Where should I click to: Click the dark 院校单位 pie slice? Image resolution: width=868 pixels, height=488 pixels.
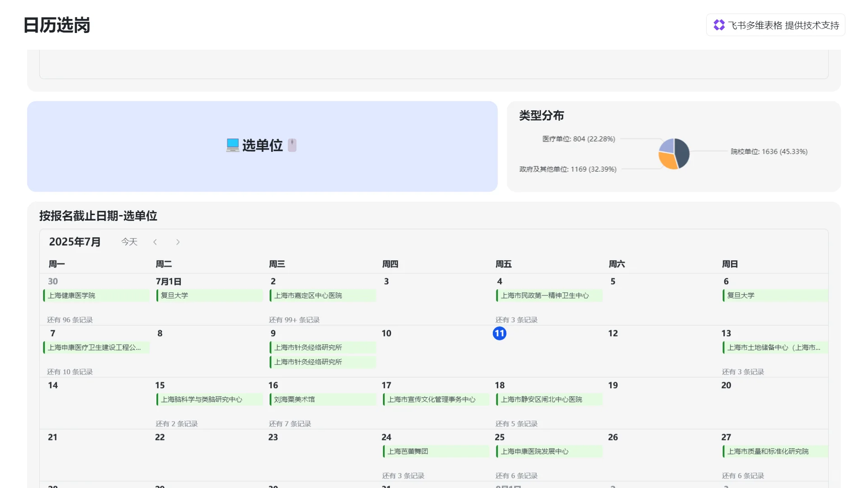pyautogui.click(x=683, y=153)
